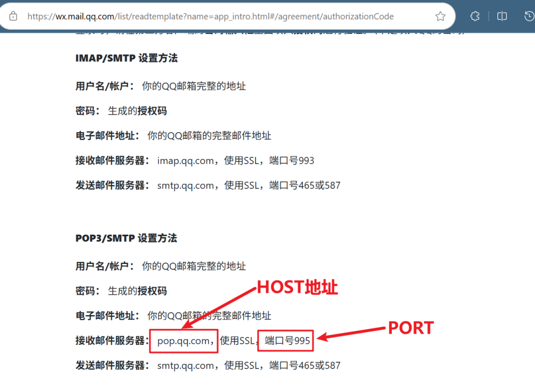Click smtp.qq.com in the IMAP section
535x392 pixels.
(x=185, y=186)
